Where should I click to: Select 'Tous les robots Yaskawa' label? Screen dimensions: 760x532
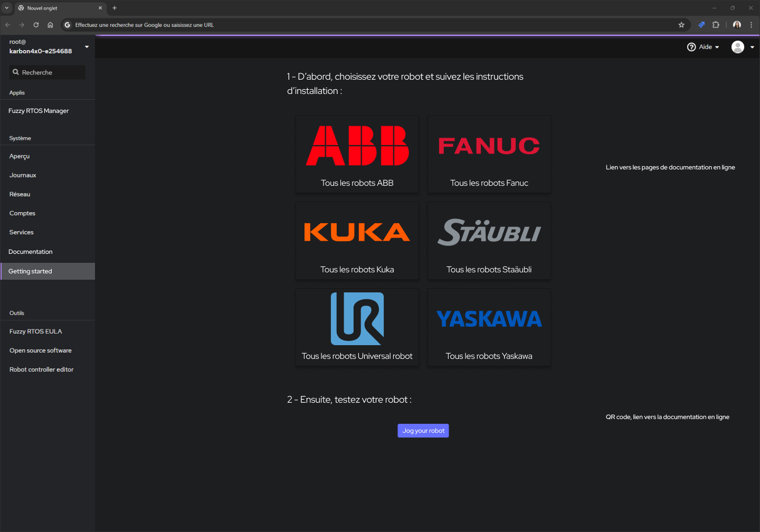(x=489, y=356)
